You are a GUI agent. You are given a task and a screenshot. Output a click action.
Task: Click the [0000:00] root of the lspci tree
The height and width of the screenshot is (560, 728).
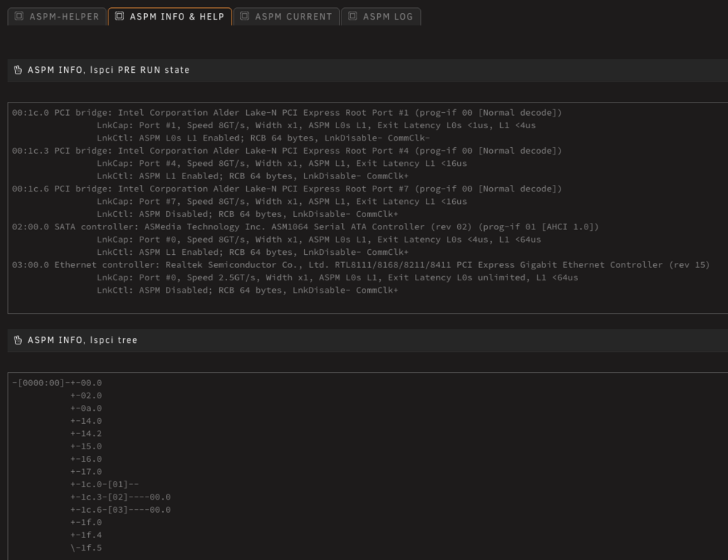pos(41,383)
